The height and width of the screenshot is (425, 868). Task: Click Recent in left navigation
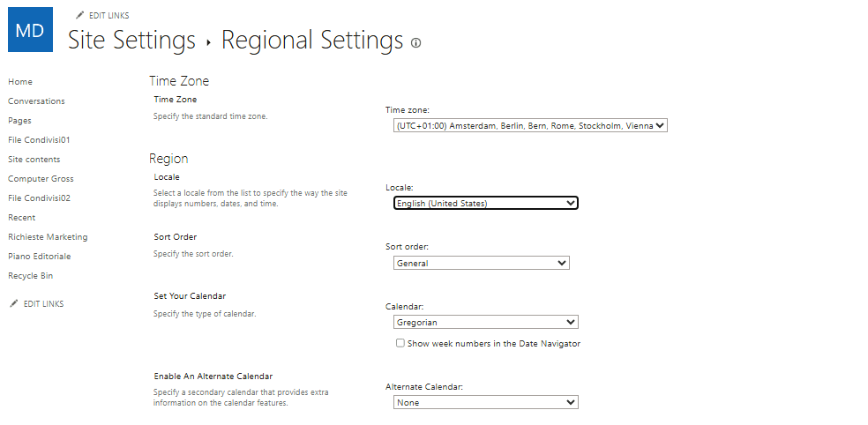tap(21, 218)
